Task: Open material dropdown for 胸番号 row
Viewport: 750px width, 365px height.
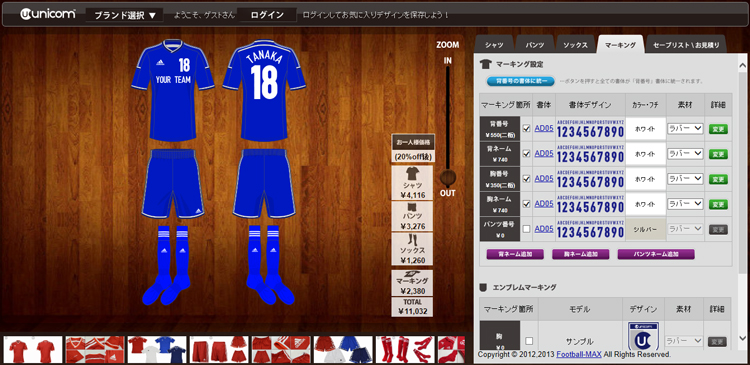Action: (x=685, y=178)
